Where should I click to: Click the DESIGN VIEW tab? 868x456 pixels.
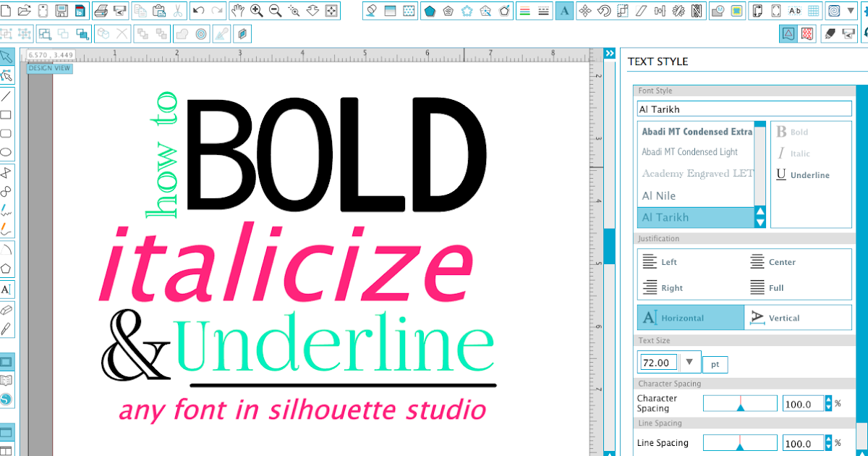pyautogui.click(x=49, y=67)
